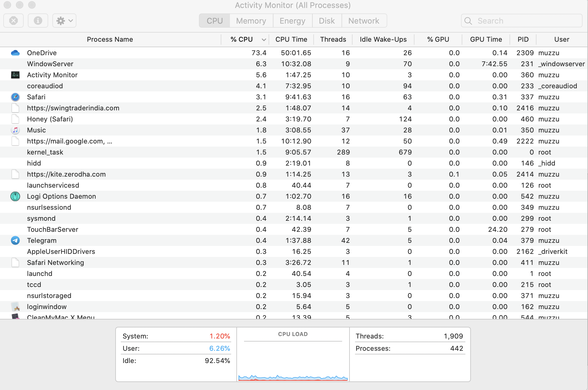Select the OneDrive process row
The width and height of the screenshot is (588, 390).
(x=294, y=53)
